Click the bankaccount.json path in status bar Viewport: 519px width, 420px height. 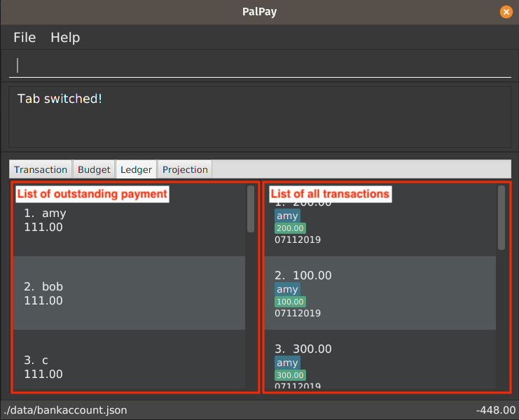tap(66, 410)
